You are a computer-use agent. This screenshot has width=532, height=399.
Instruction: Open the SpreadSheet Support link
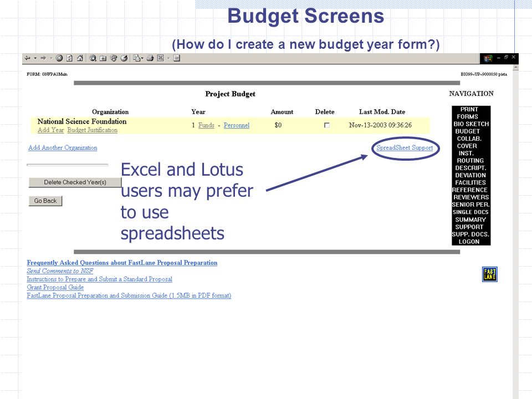[x=405, y=147]
